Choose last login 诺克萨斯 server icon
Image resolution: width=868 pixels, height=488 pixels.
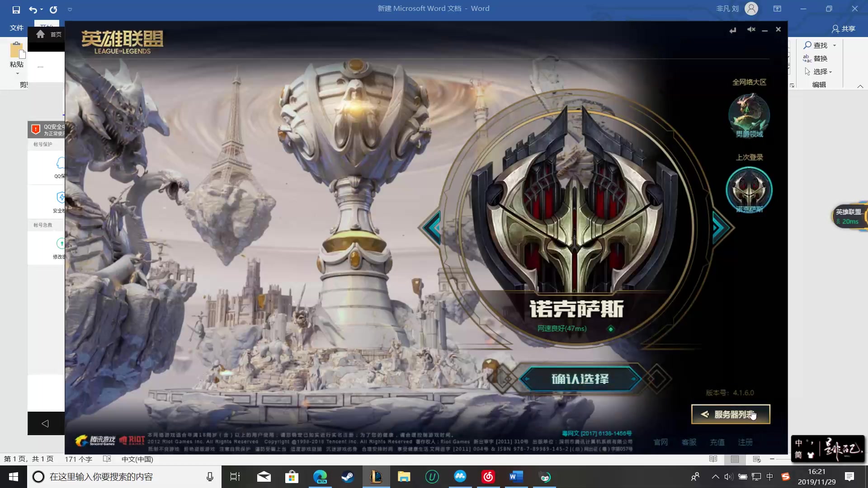pyautogui.click(x=749, y=189)
